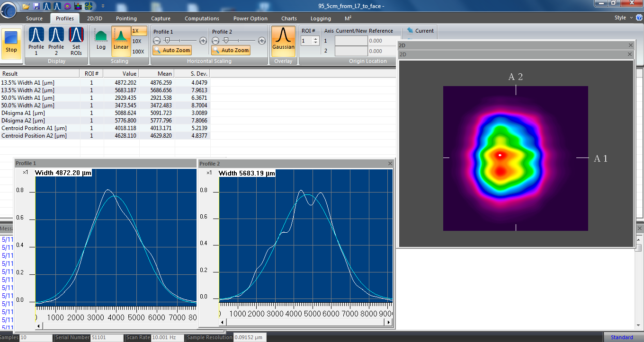Click the open folder icon in quick access

(26, 6)
